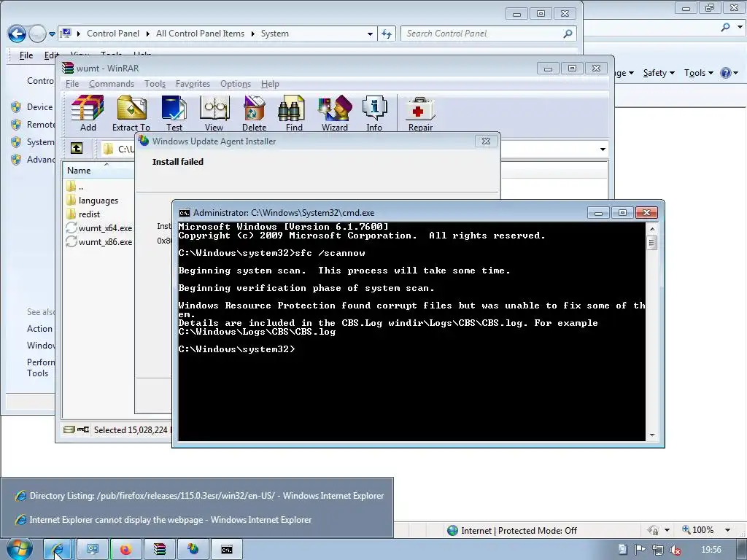Click the cmd window scrollbar thumb
Screen dimensions: 747x560
click(651, 243)
